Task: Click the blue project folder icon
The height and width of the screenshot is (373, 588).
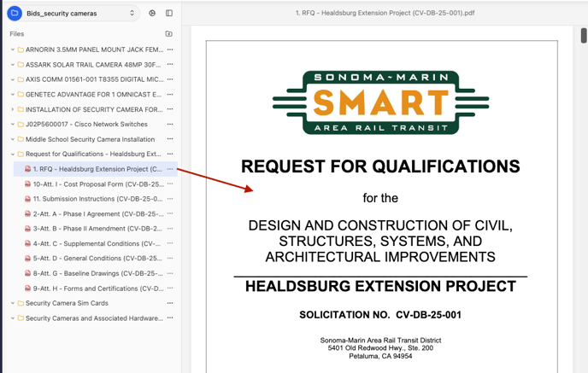Action: [15, 13]
